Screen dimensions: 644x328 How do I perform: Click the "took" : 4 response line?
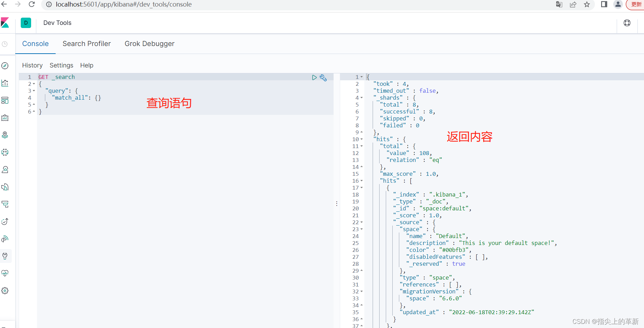[391, 84]
